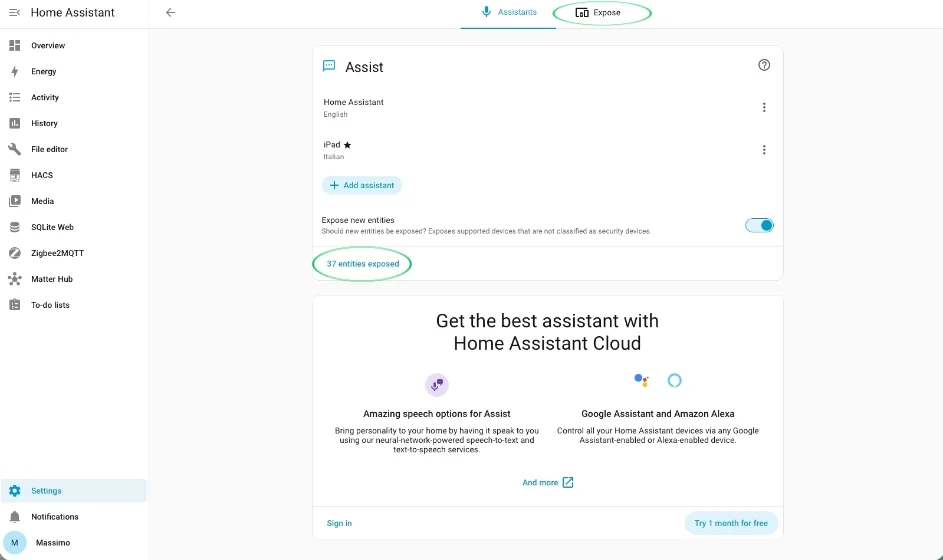Image resolution: width=943 pixels, height=560 pixels.
Task: Collapse the sidebar with the menu icon
Action: 14,13
